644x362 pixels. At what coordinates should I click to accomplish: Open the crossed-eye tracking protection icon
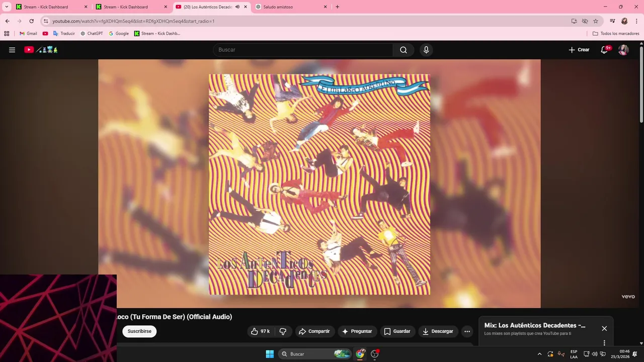(585, 21)
